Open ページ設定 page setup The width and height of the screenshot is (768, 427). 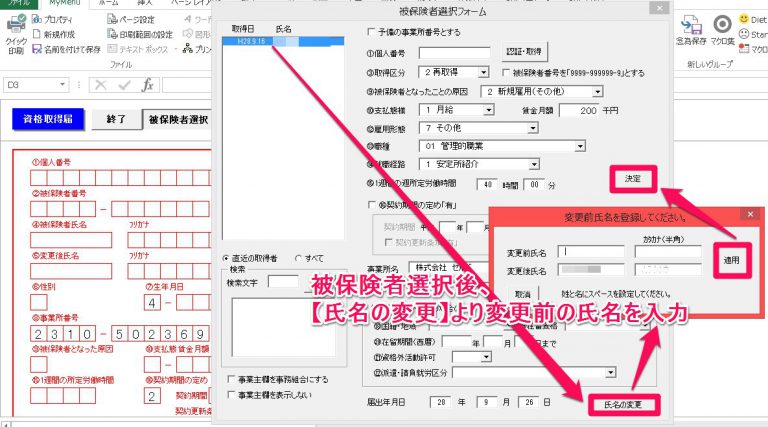click(131, 20)
